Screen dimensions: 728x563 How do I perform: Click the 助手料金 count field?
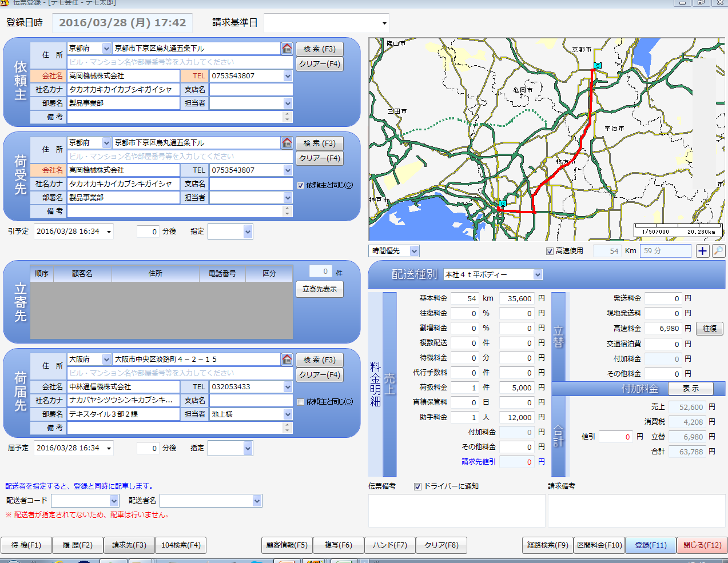click(465, 418)
